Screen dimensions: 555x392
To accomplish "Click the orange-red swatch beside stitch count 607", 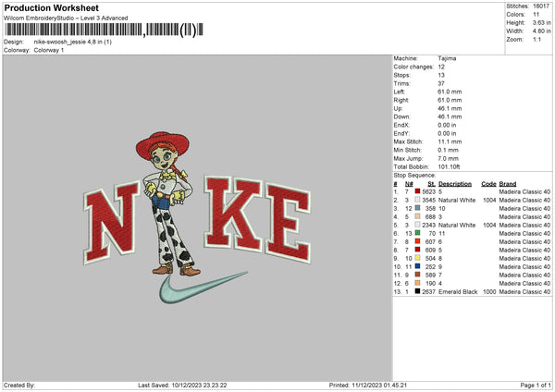I will pyautogui.click(x=418, y=241).
